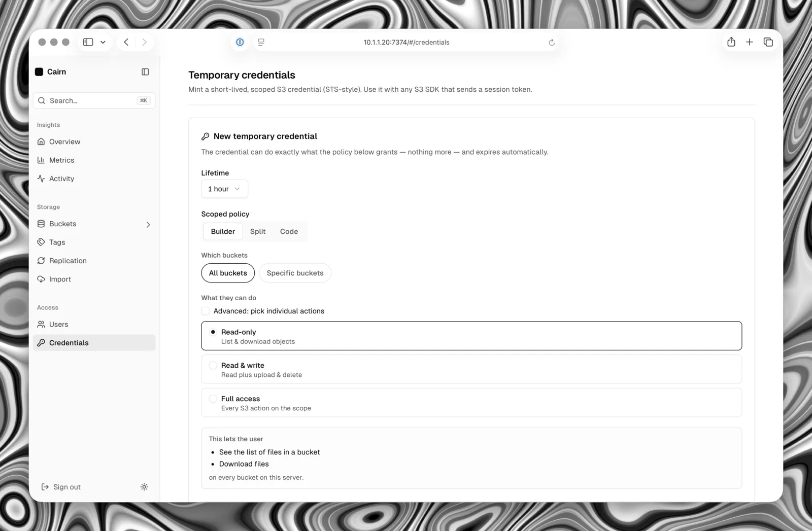This screenshot has width=812, height=531.
Task: Select the Read & write radio option
Action: point(471,370)
